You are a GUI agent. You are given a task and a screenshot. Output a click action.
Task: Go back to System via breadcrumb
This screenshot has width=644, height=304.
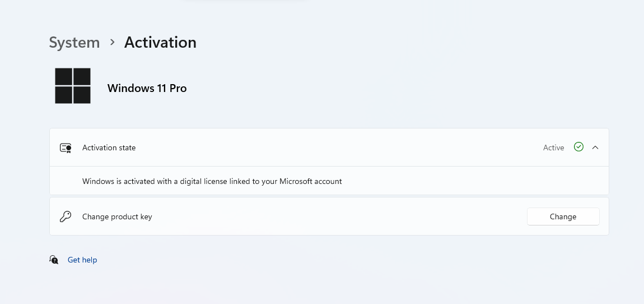click(74, 43)
